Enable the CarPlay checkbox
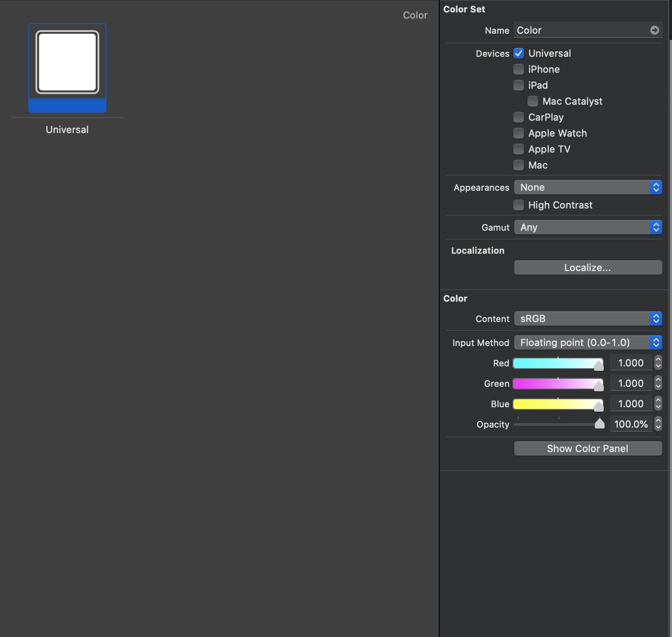This screenshot has height=637, width=672. pos(519,117)
